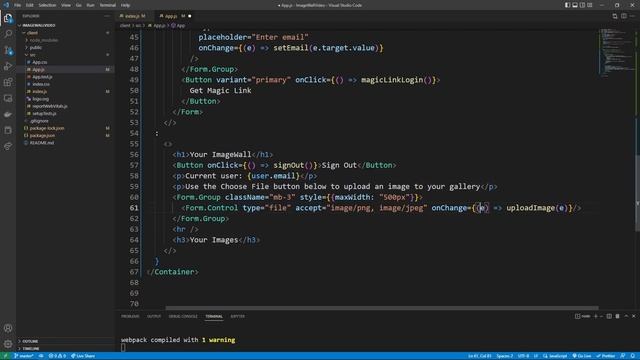
Task: Click the editor horizontal scrollbar
Action: pos(382,308)
